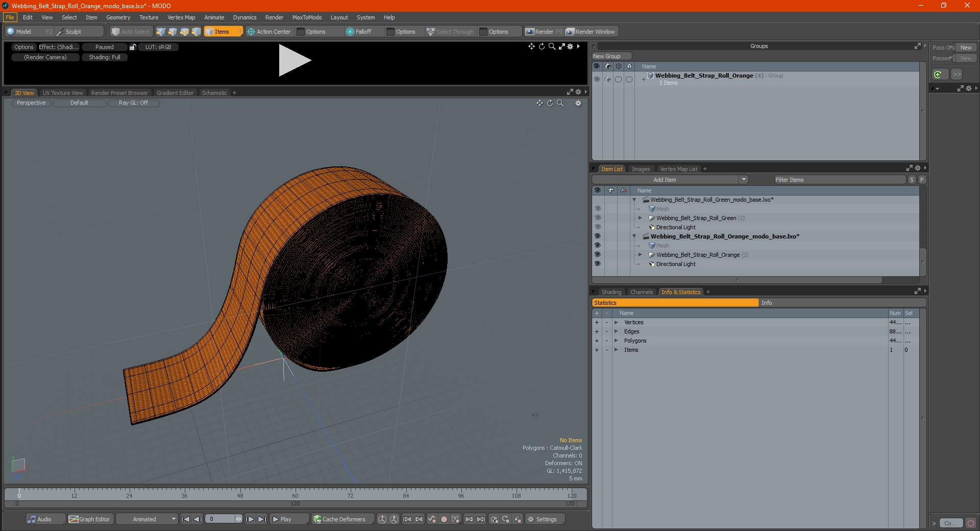Select Materials selection mode icon

pyautogui.click(x=196, y=32)
